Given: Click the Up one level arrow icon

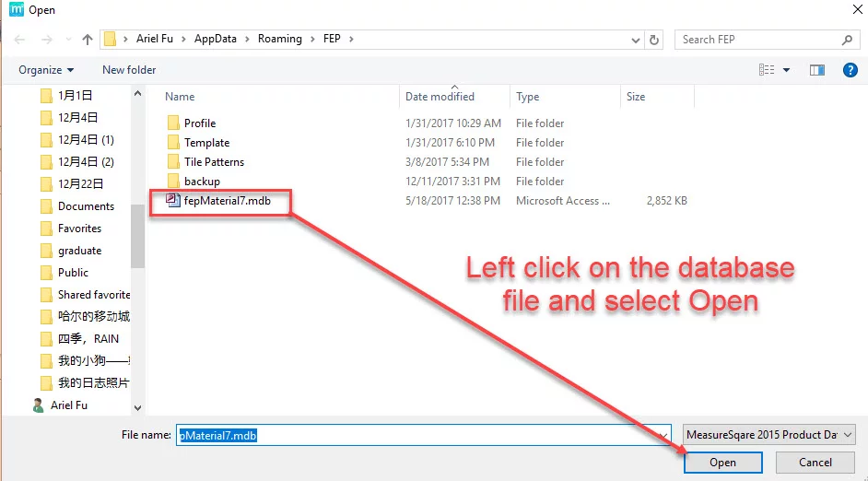Looking at the screenshot, I should pyautogui.click(x=88, y=40).
